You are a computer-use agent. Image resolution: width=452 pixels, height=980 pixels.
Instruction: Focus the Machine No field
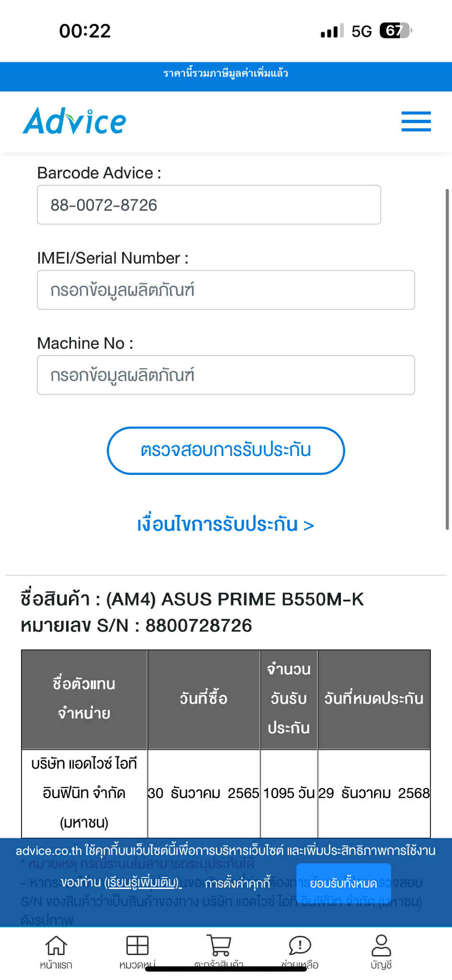point(226,375)
